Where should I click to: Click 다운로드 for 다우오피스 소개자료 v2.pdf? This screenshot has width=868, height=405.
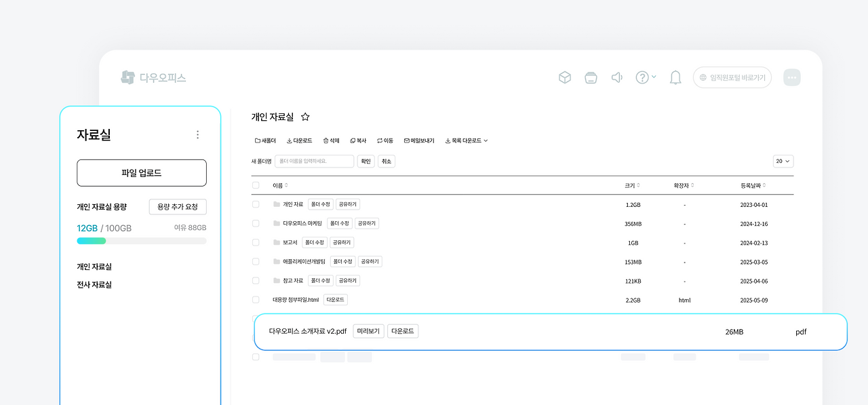(403, 332)
